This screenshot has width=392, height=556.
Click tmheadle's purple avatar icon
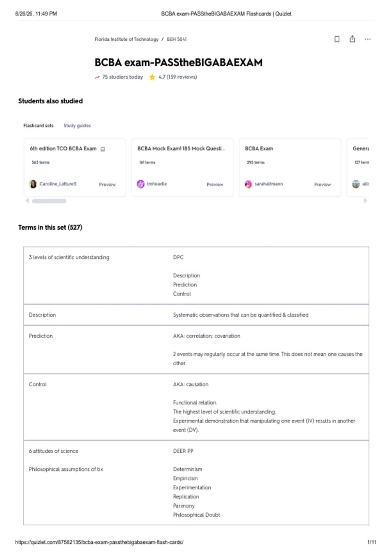[140, 184]
